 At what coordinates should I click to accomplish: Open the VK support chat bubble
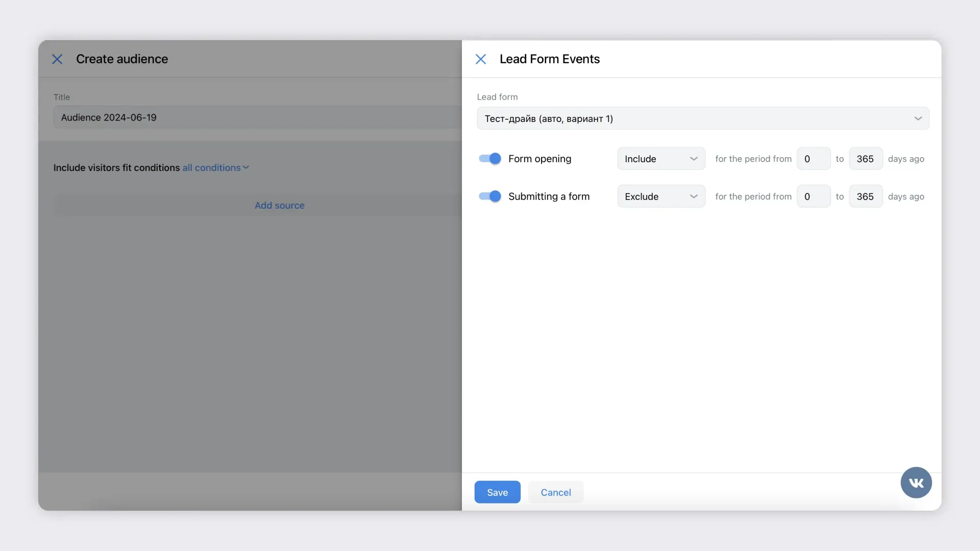[x=916, y=483]
